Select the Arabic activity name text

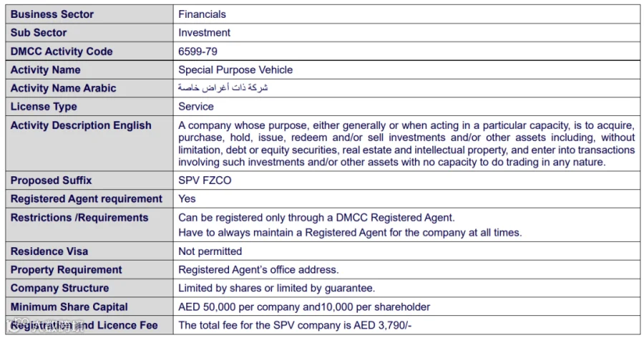[223, 87]
